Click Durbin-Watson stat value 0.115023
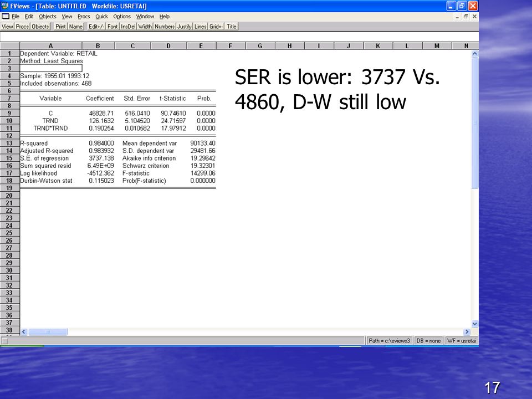The image size is (532, 399). tap(101, 181)
